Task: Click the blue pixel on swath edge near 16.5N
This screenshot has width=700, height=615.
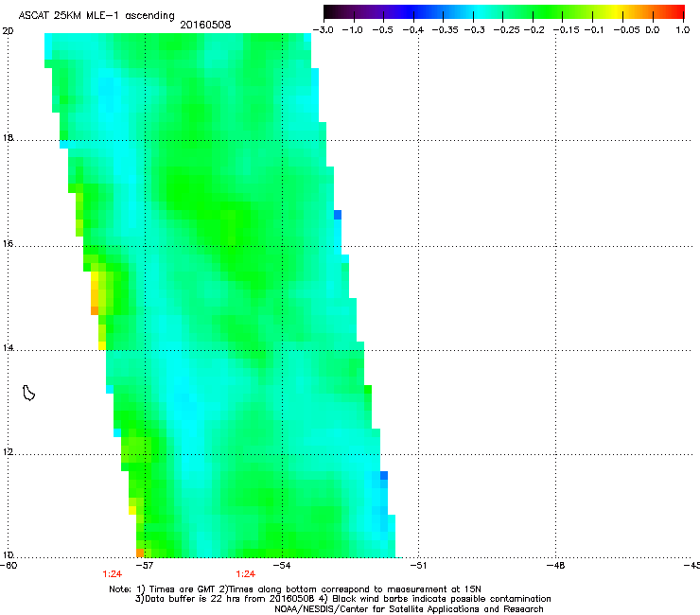Action: [x=338, y=215]
